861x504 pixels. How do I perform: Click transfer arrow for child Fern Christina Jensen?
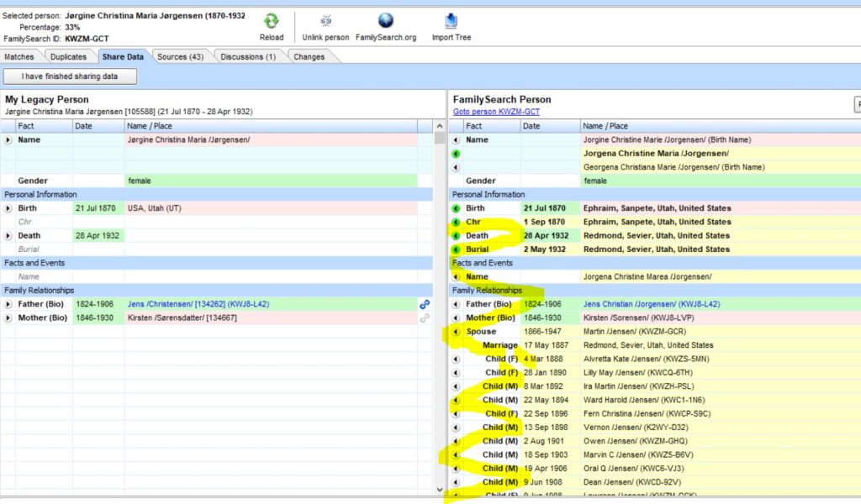(x=456, y=414)
